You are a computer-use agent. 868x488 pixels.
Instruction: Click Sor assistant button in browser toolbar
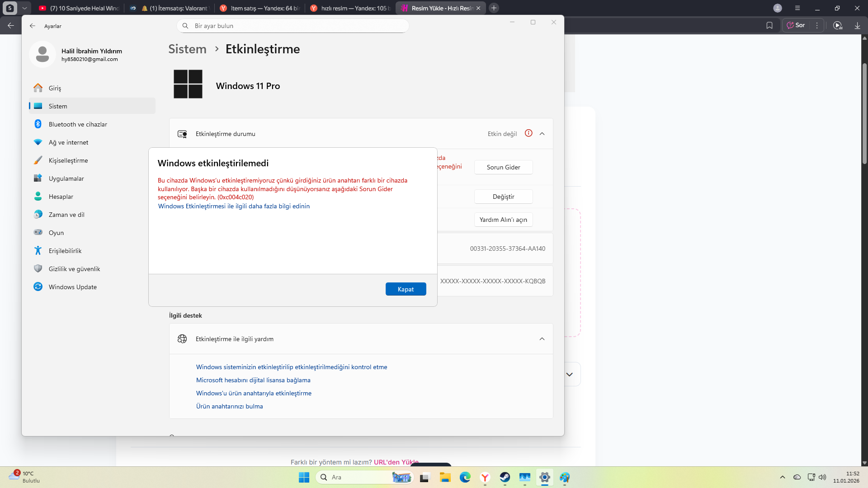point(796,25)
